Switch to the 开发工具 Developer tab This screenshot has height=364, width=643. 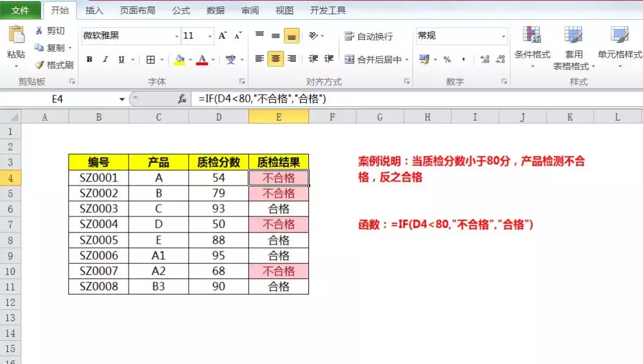point(327,10)
